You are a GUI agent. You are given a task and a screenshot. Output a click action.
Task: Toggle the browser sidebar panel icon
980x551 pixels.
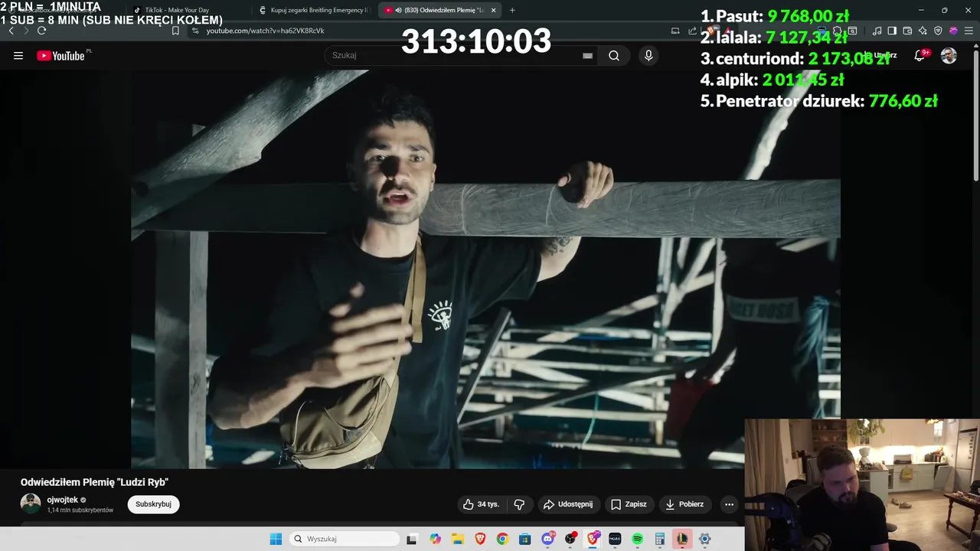tap(892, 31)
